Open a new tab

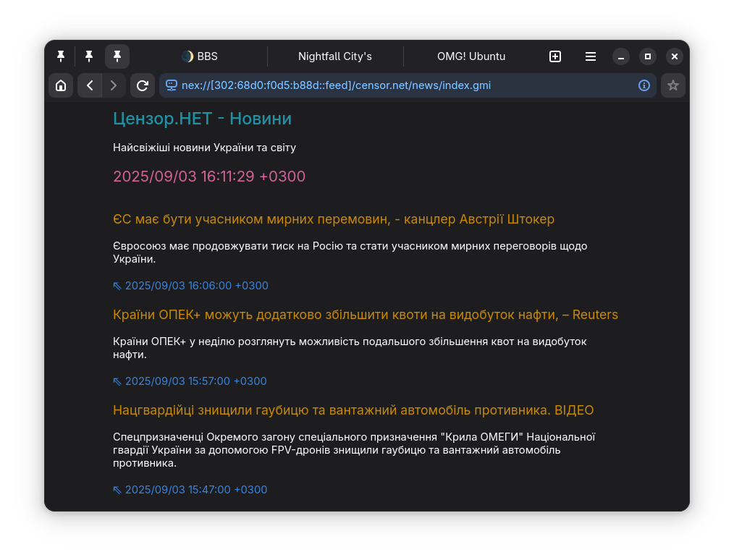pos(555,56)
